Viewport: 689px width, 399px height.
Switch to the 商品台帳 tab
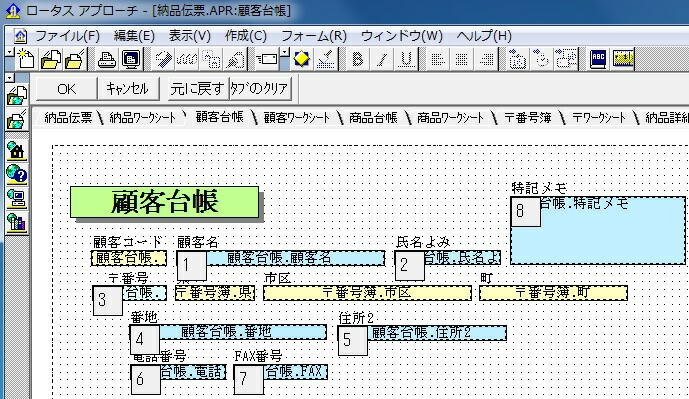tap(373, 117)
